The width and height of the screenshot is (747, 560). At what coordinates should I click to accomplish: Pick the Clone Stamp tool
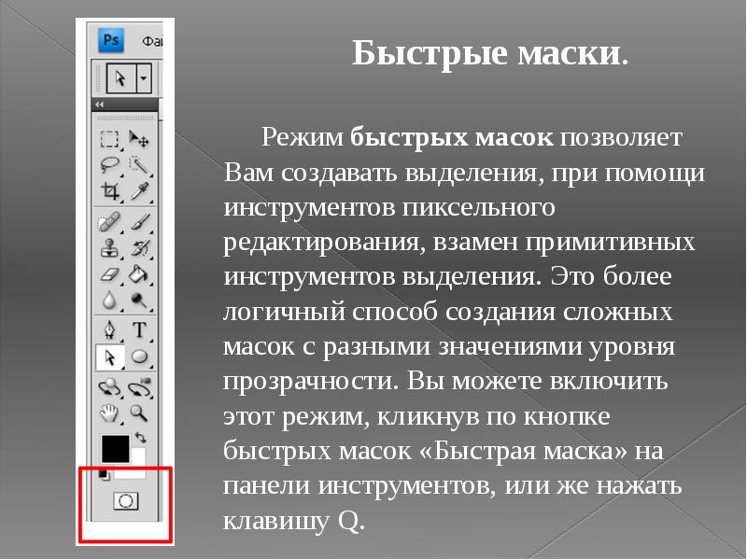[110, 249]
